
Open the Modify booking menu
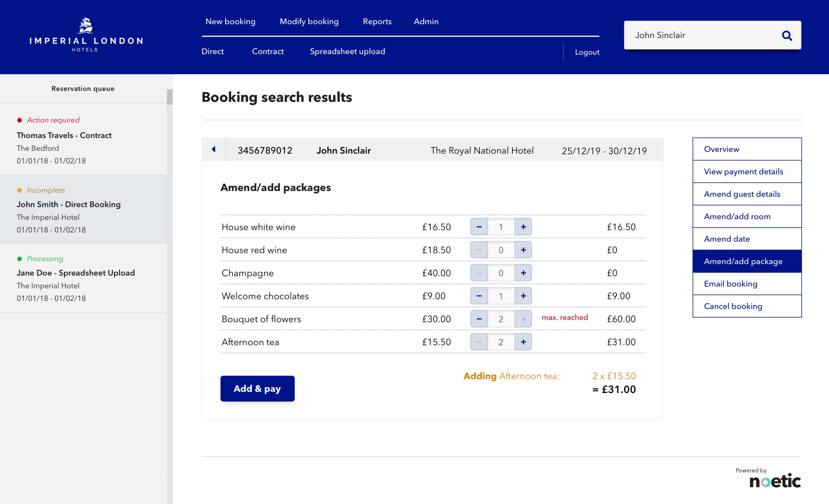tap(309, 21)
